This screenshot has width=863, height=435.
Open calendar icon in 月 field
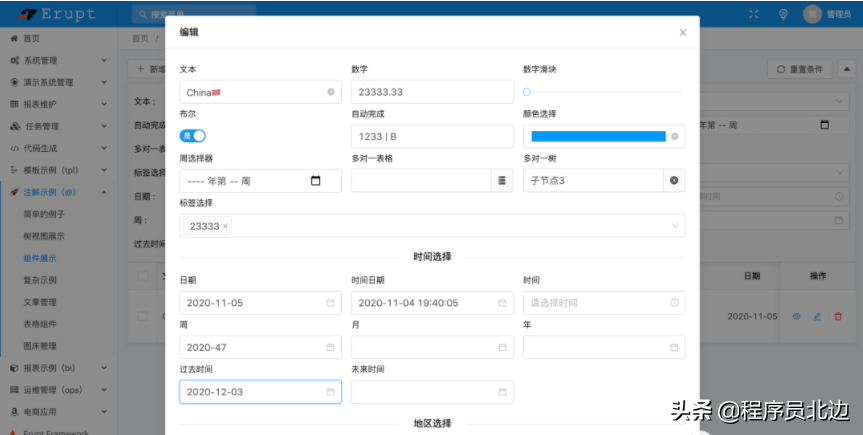(x=502, y=347)
